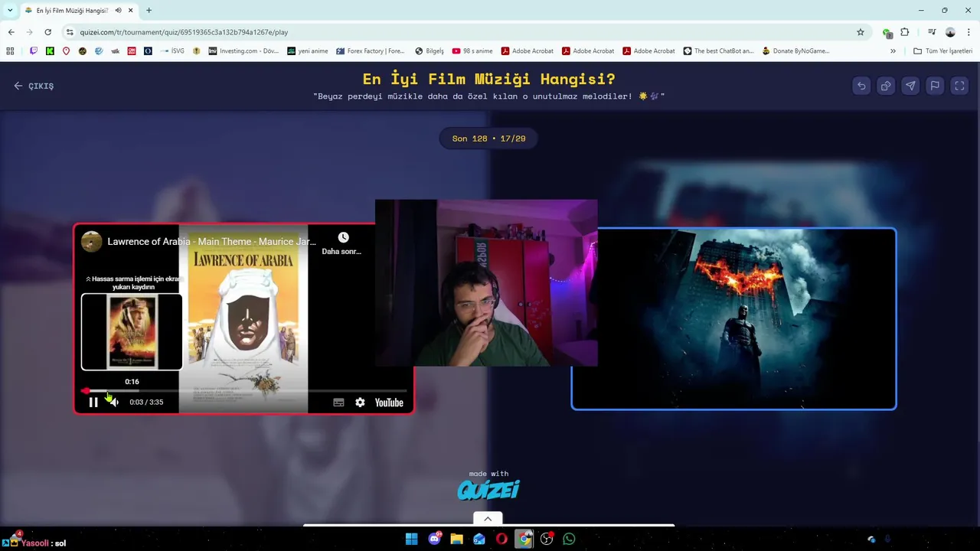Reload the page
This screenshot has width=980, height=551.
[x=47, y=32]
